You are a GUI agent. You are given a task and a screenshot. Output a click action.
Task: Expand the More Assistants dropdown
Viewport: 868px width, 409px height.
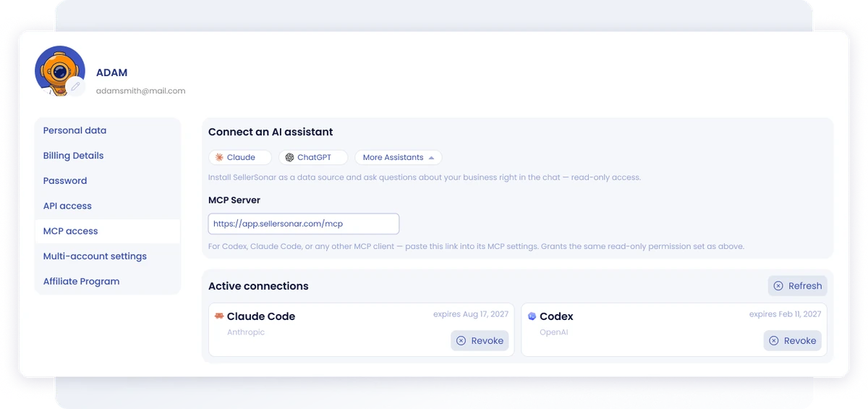[398, 157]
